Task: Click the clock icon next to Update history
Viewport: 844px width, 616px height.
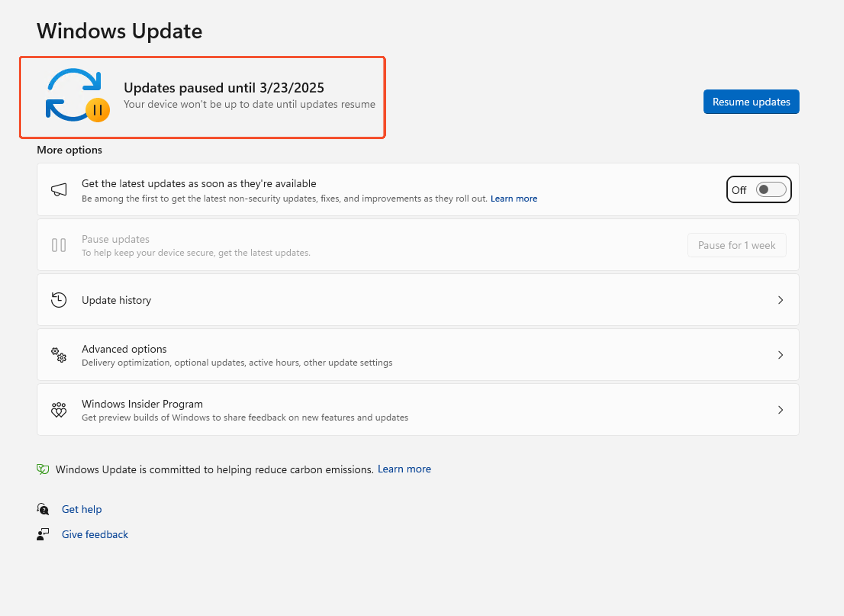Action: (x=59, y=300)
